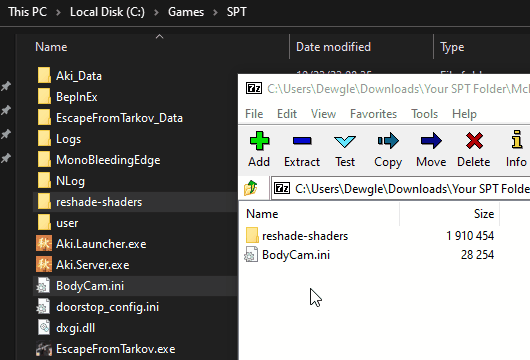The height and width of the screenshot is (360, 530).
Task: Click the 7-Zip address path field
Action: pos(401,188)
